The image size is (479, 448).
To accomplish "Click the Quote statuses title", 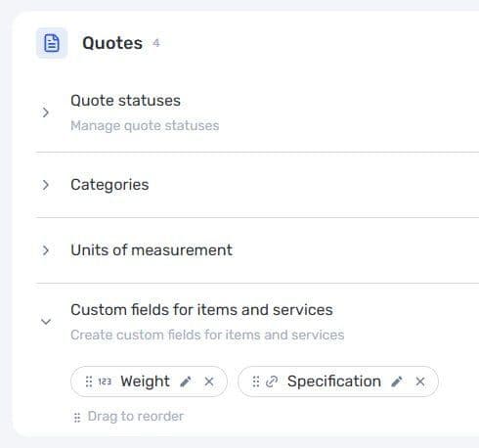I will click(x=125, y=101).
